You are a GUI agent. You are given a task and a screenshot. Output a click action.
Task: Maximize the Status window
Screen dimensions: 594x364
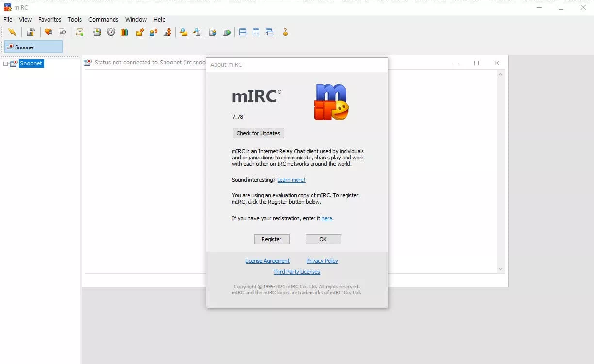pos(476,63)
